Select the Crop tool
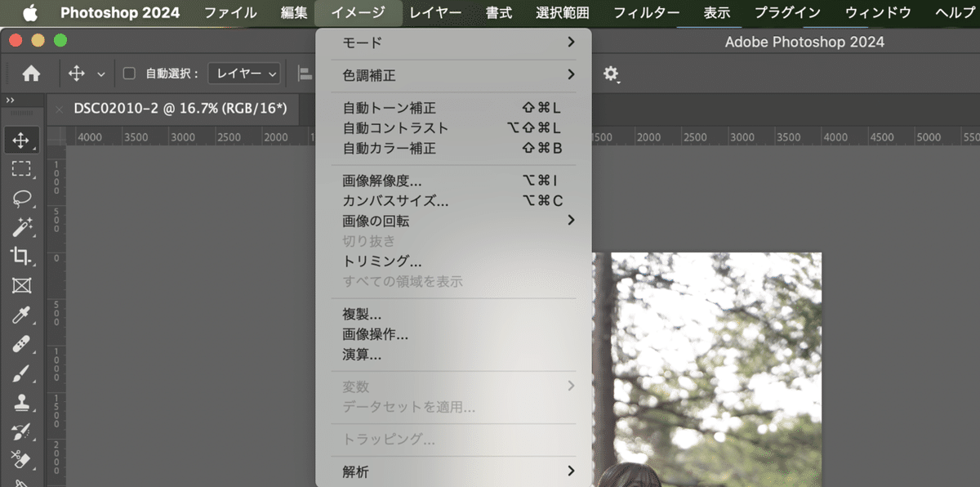 click(x=21, y=256)
